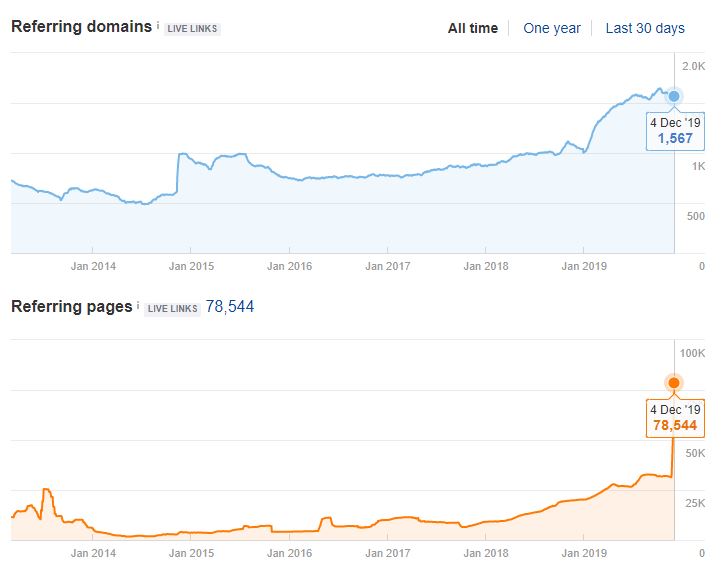Viewport: 722px width, 569px height.
Task: Select the All time range tab
Action: point(473,29)
